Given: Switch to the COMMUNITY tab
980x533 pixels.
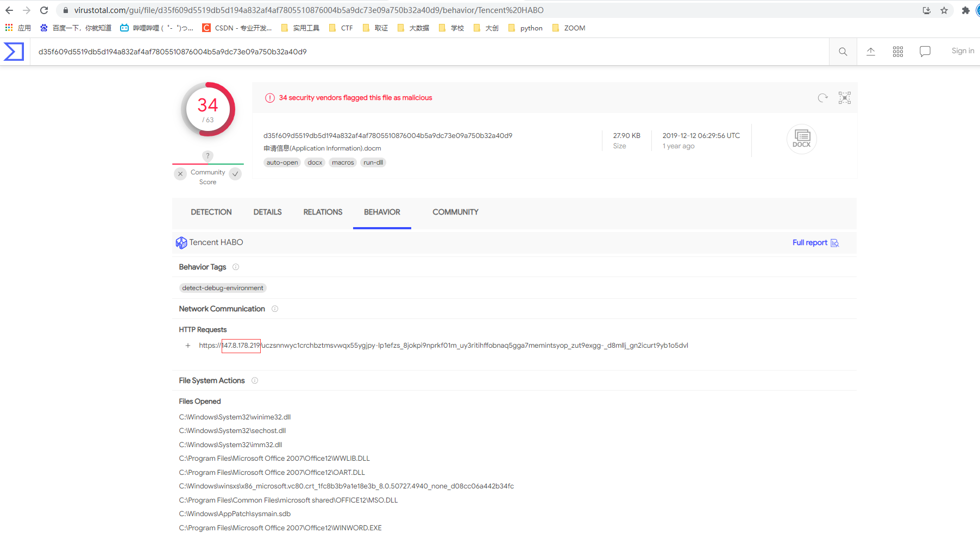Looking at the screenshot, I should click(455, 212).
